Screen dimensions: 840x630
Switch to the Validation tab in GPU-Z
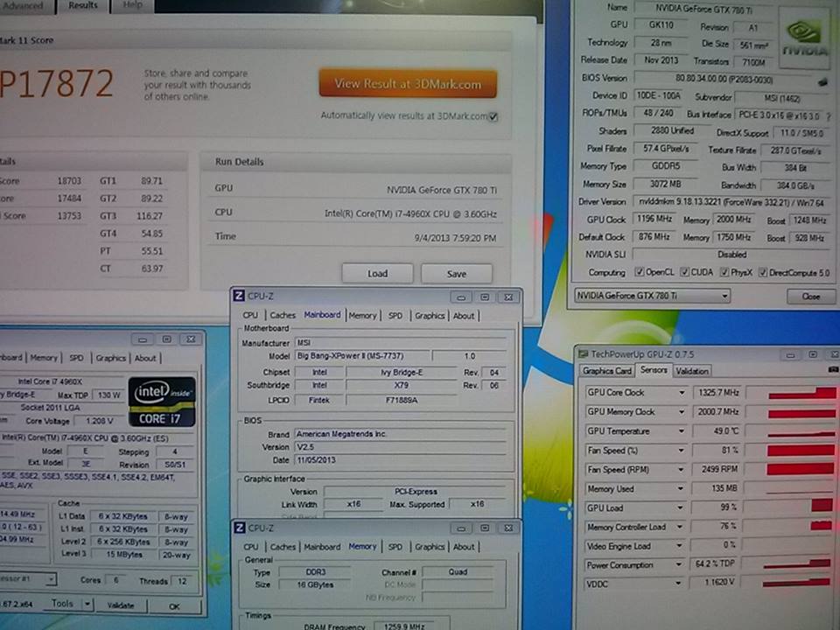point(690,371)
